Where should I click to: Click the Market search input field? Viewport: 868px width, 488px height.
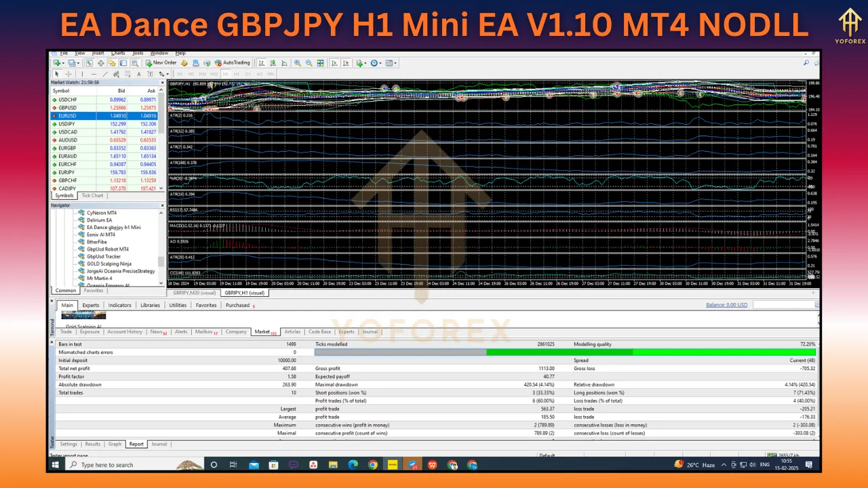(x=785, y=305)
